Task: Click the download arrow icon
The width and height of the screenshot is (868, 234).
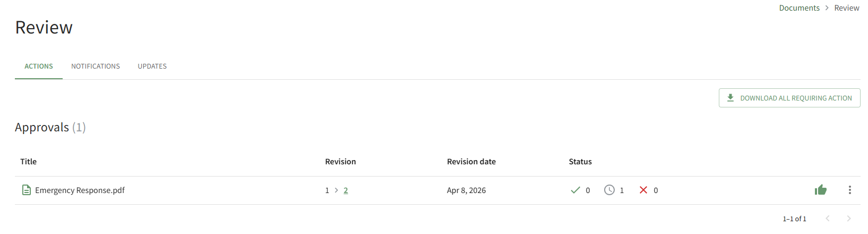Action: coord(731,98)
